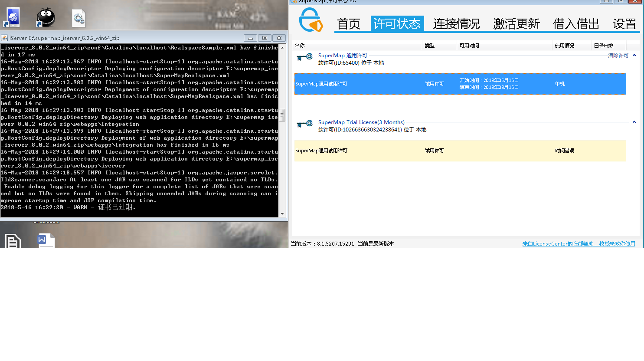The height and width of the screenshot is (361, 644).
Task: Open the text document desktop icon
Action: tap(13, 241)
